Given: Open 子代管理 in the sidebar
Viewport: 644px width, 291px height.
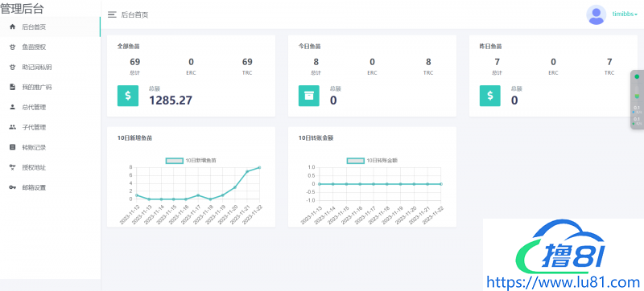Looking at the screenshot, I should (x=50, y=128).
